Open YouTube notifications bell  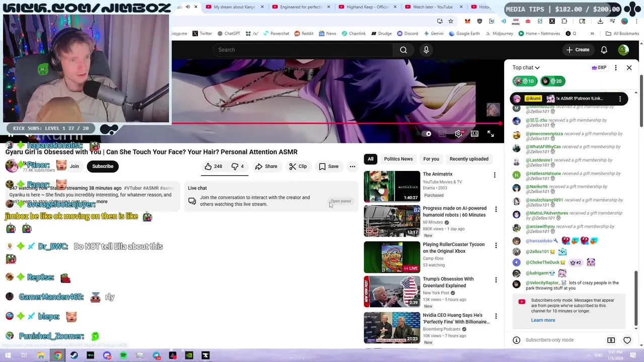[x=604, y=50]
